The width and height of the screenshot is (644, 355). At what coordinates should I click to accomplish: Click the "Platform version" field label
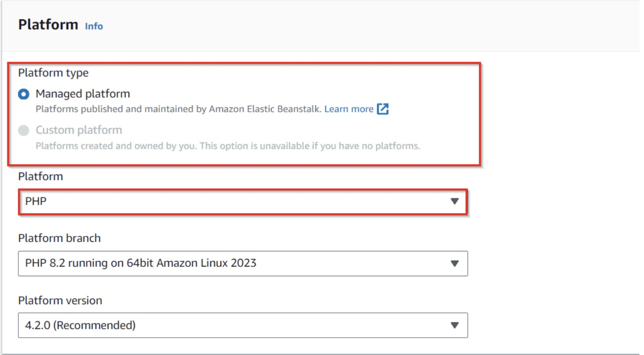60,300
